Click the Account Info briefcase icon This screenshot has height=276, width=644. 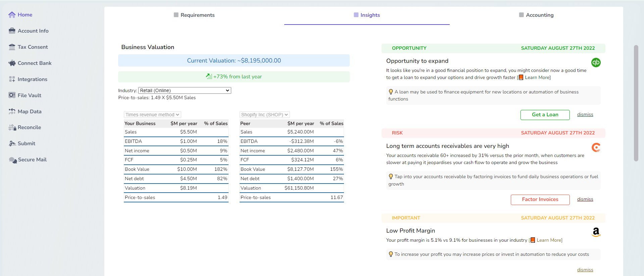[x=12, y=31]
